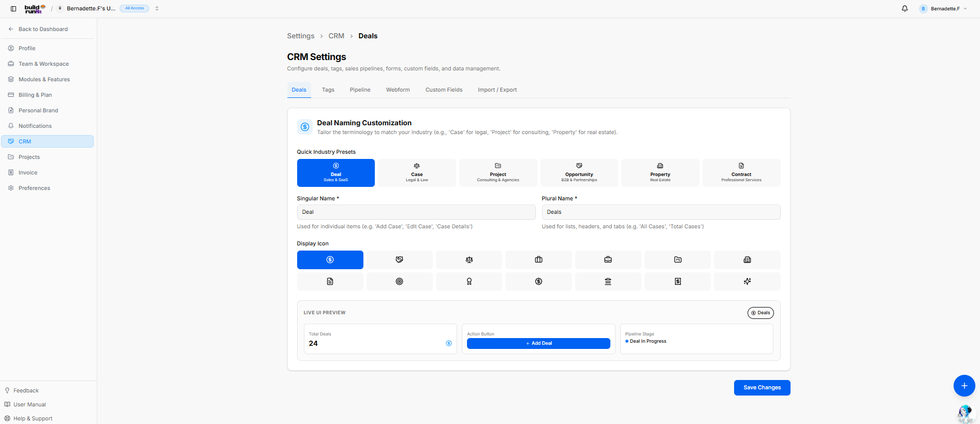Viewport: 980px width, 424px height.
Task: Go to the Import / Export tab
Action: point(497,90)
